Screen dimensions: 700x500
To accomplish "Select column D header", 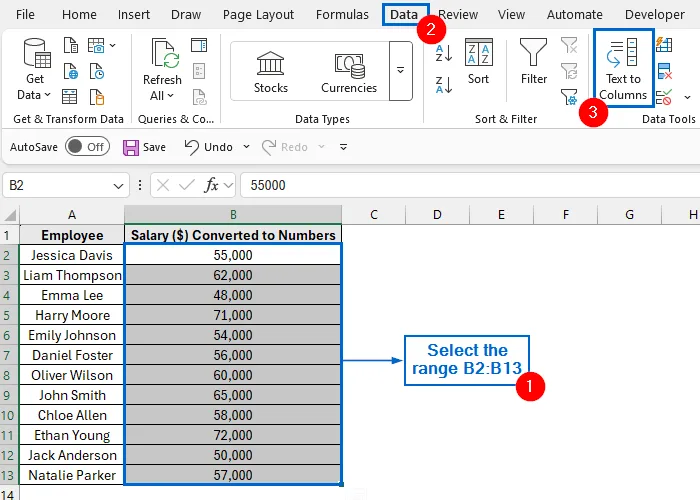I will coord(438,215).
